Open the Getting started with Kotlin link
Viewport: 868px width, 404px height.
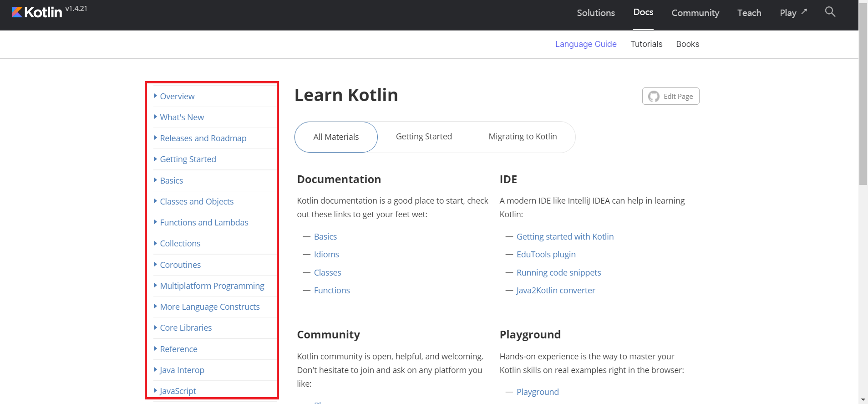565,236
